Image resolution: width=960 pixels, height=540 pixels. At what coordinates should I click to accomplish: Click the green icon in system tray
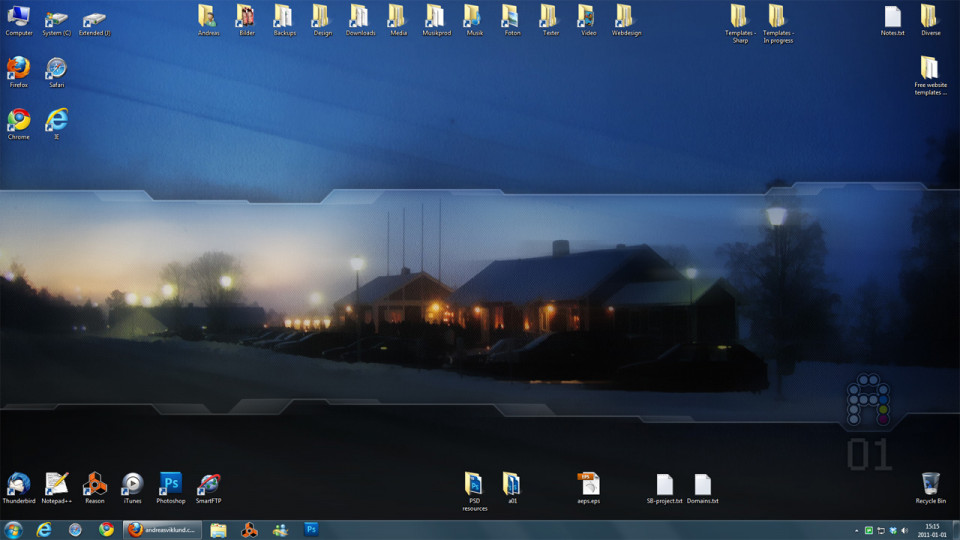point(868,530)
